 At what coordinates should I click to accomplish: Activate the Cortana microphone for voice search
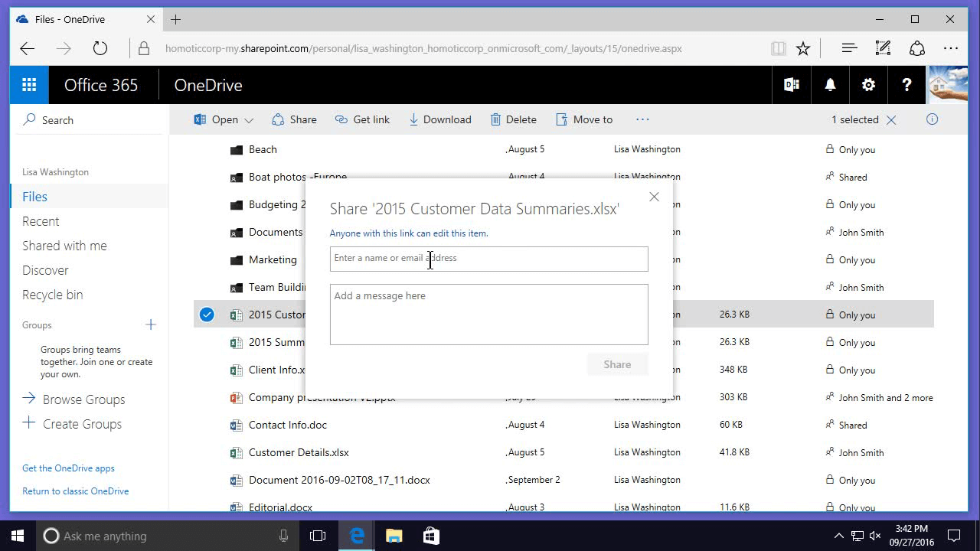pos(283,536)
